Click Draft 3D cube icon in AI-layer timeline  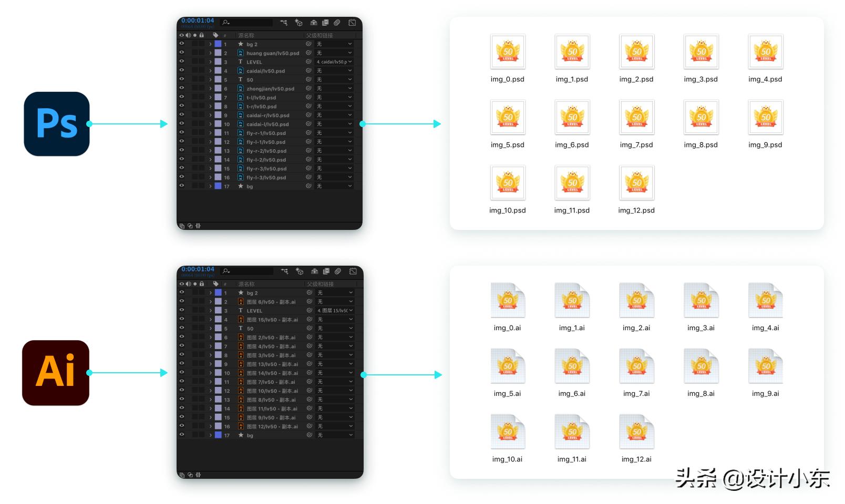300,271
